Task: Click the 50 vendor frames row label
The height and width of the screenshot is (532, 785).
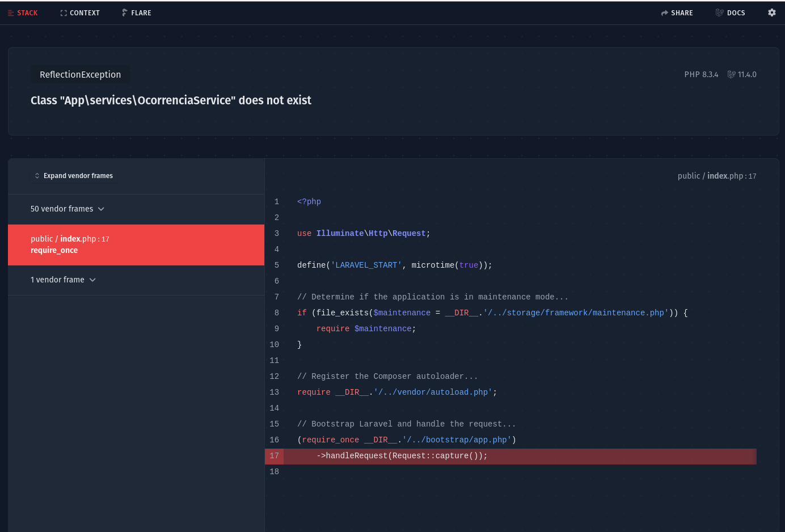Action: click(x=62, y=209)
